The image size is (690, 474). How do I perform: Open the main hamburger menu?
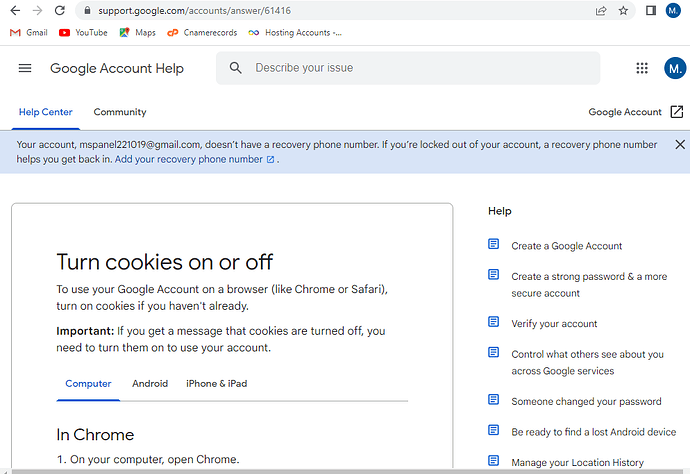pyautogui.click(x=25, y=68)
